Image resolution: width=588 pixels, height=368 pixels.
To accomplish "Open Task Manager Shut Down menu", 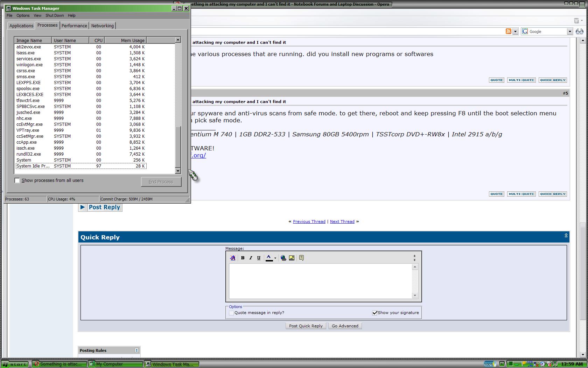I will (x=55, y=15).
